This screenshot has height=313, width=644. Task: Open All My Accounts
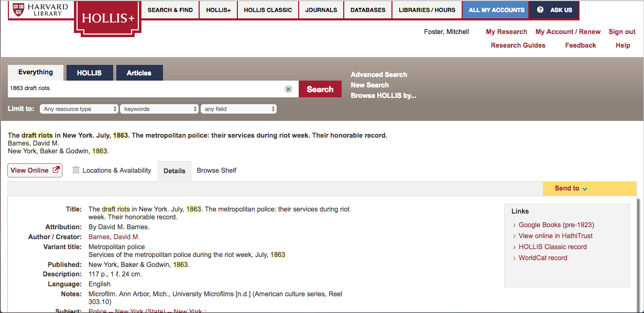(496, 10)
